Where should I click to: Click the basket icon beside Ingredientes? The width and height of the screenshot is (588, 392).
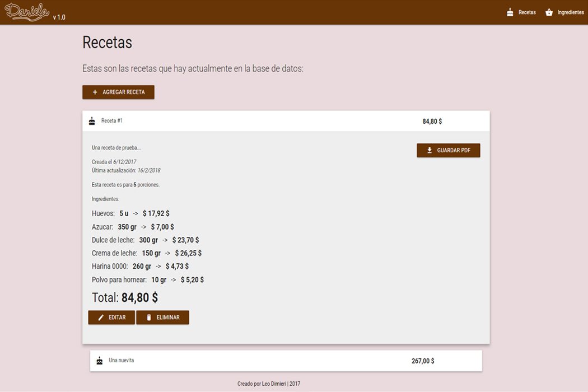[x=549, y=12]
